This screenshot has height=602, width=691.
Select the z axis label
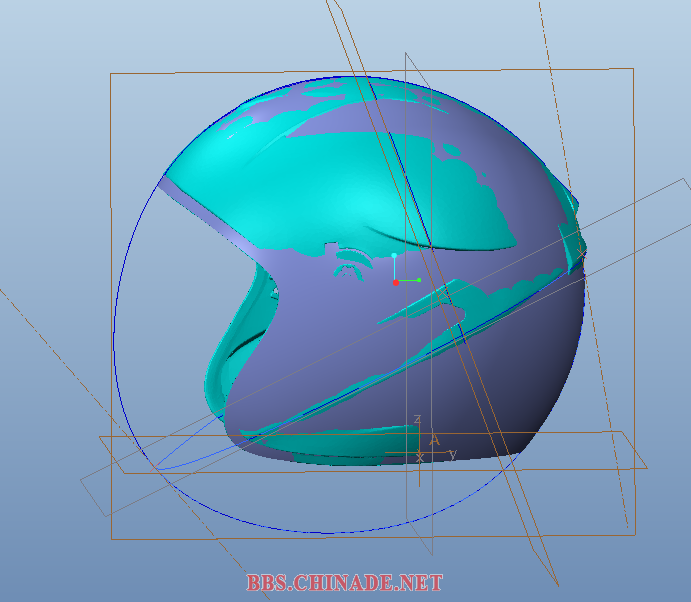tap(417, 419)
